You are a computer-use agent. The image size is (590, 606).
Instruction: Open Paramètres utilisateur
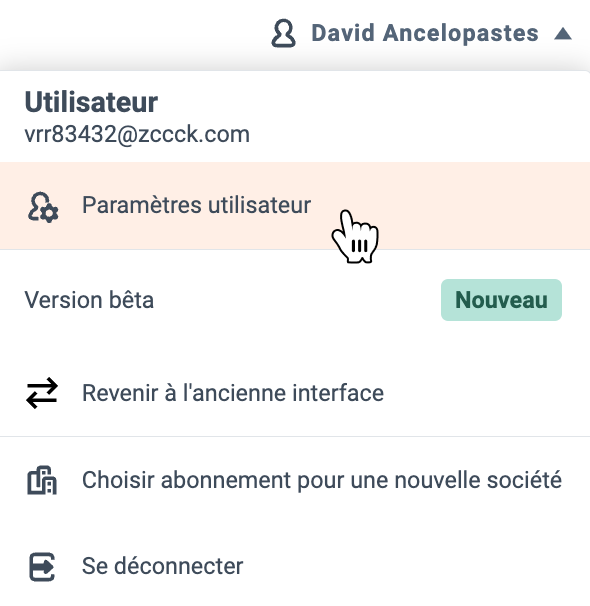click(295, 206)
